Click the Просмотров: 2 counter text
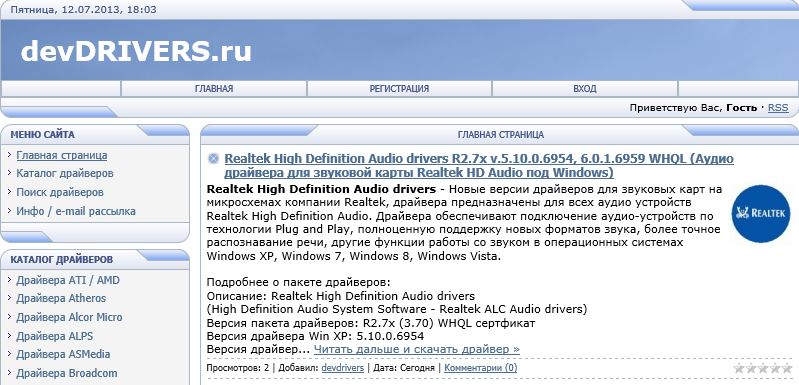 click(x=237, y=368)
